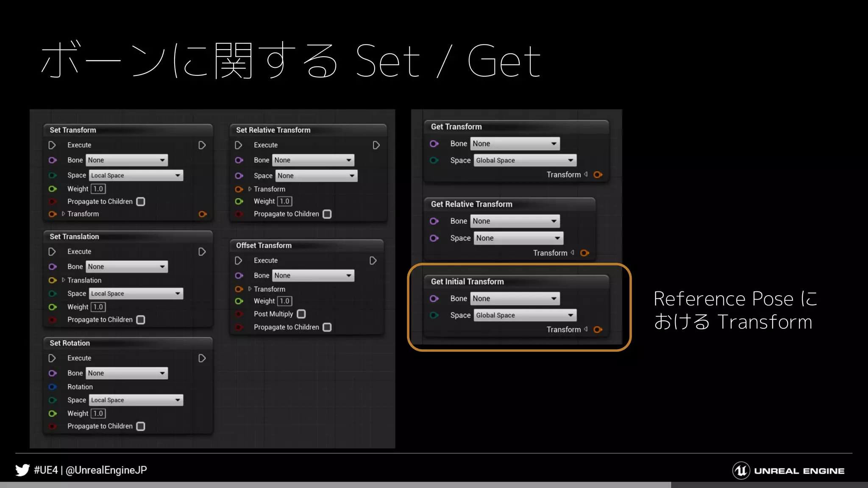This screenshot has height=488, width=868.
Task: Click Offset Transform Post Multiply red pin
Action: click(x=239, y=314)
